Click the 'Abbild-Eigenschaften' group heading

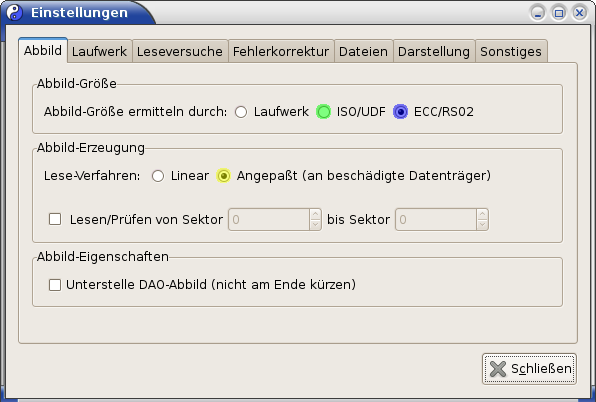click(103, 257)
